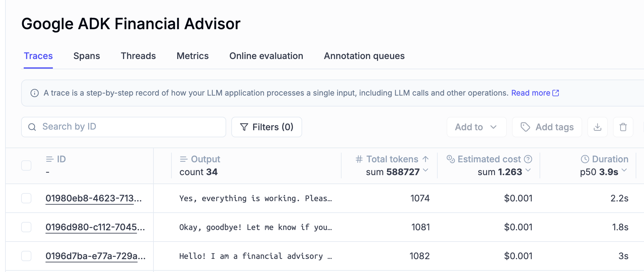Switch to the Spans tab

(x=87, y=56)
